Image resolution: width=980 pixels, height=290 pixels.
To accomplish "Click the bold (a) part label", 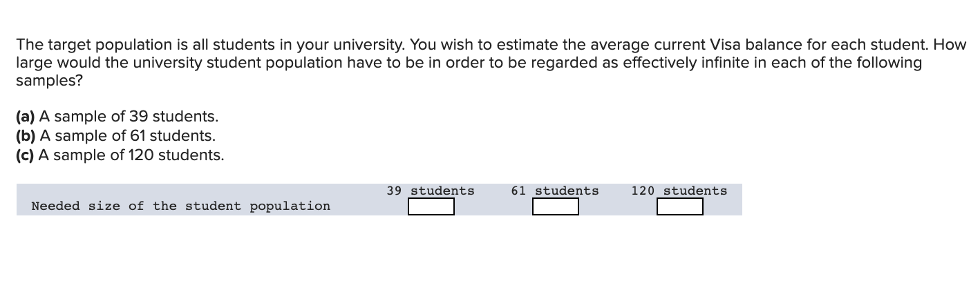I will 26,117.
